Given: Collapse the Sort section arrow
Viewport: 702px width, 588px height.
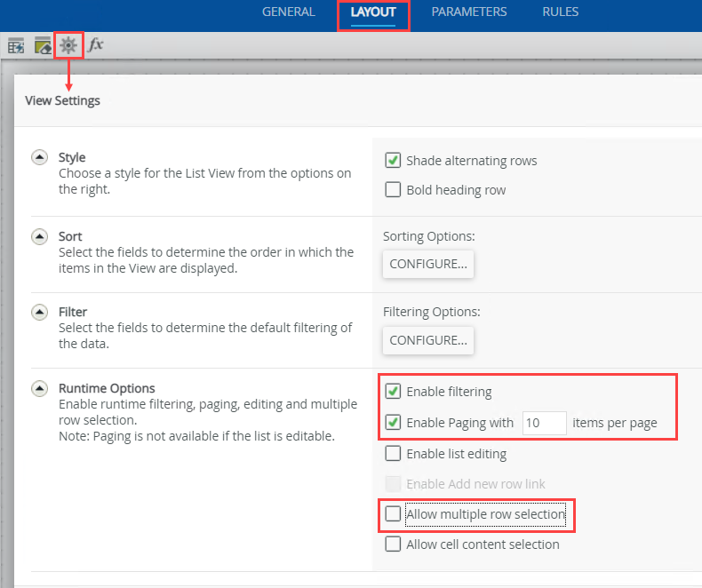Looking at the screenshot, I should [x=39, y=236].
